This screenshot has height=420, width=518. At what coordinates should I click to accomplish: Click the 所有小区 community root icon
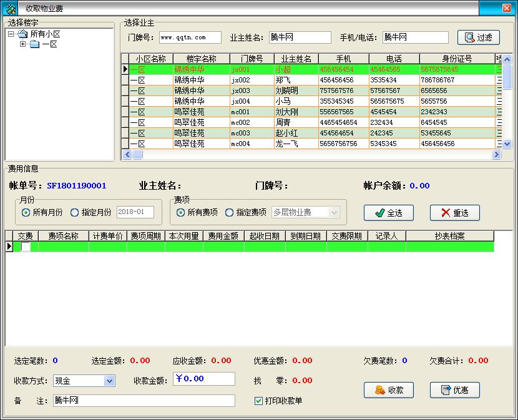[x=22, y=34]
